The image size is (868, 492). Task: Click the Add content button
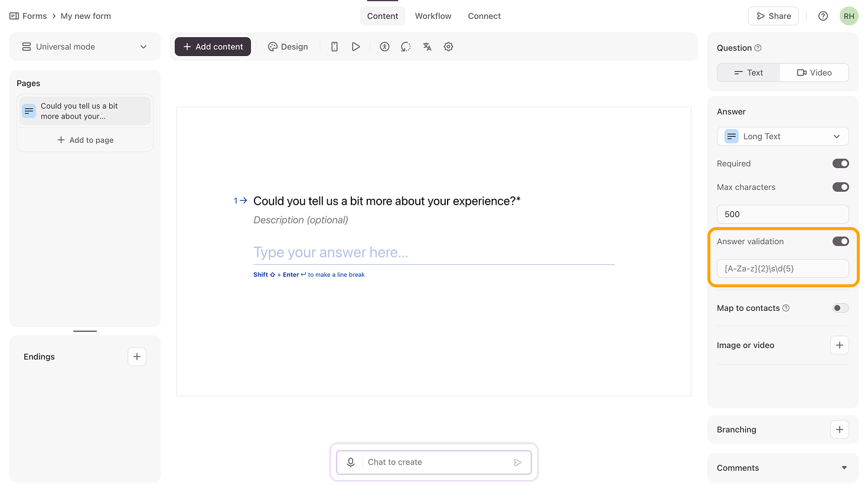click(213, 47)
